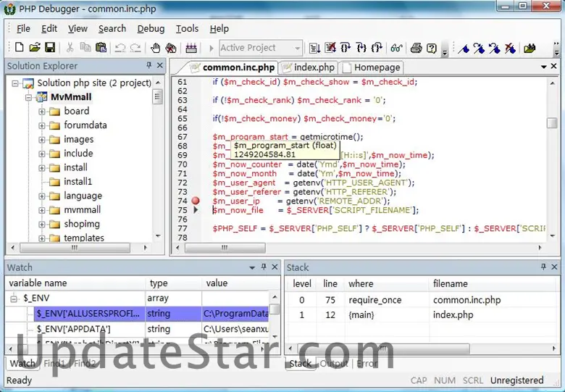Open the Edit menu
This screenshot has height=392, width=565.
tap(49, 28)
